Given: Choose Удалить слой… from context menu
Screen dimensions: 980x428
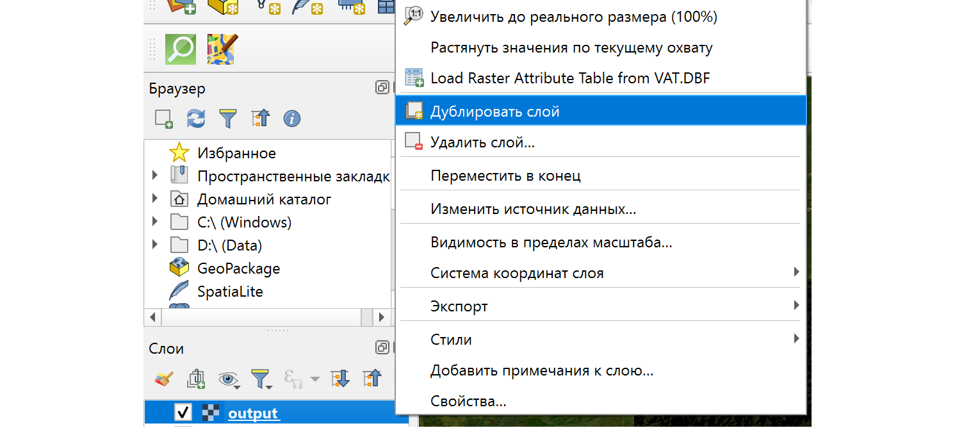Looking at the screenshot, I should [x=601, y=142].
